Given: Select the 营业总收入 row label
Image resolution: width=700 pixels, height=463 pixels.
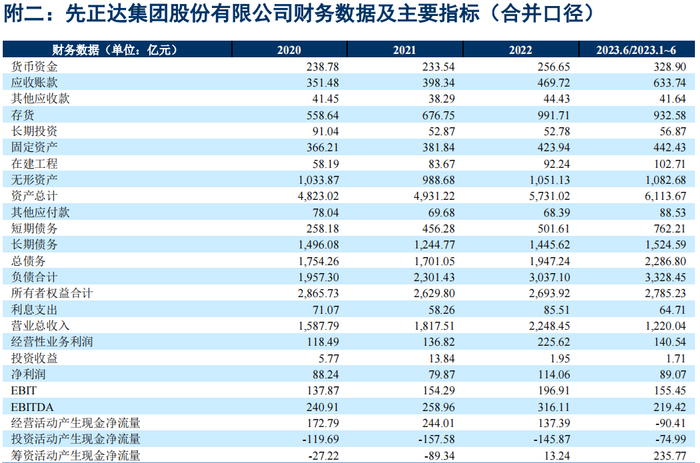Looking at the screenshot, I should (40, 326).
